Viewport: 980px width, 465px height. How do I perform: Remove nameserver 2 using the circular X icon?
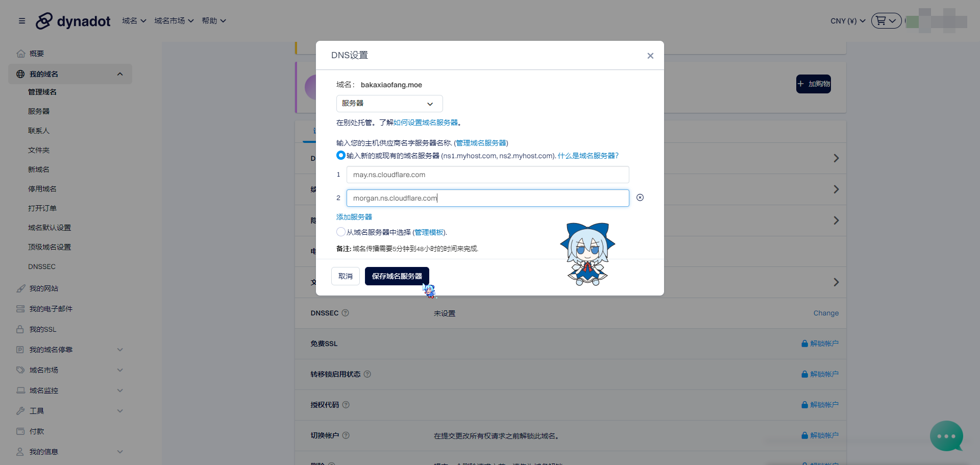click(x=640, y=198)
